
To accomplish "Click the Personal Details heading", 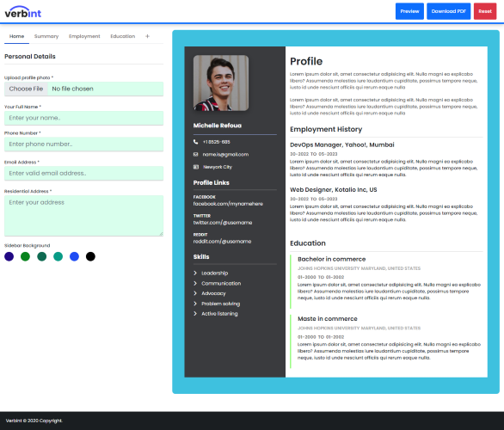I will coord(30,56).
